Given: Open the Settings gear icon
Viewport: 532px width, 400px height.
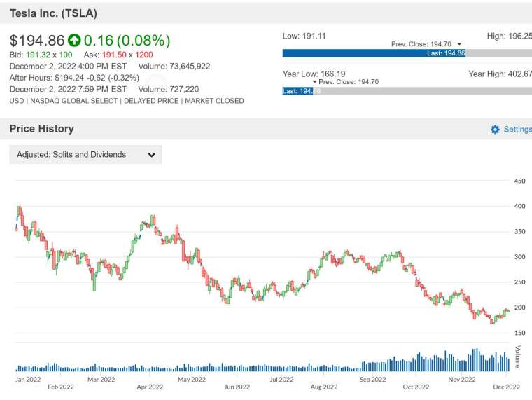Looking at the screenshot, I should click(x=495, y=130).
